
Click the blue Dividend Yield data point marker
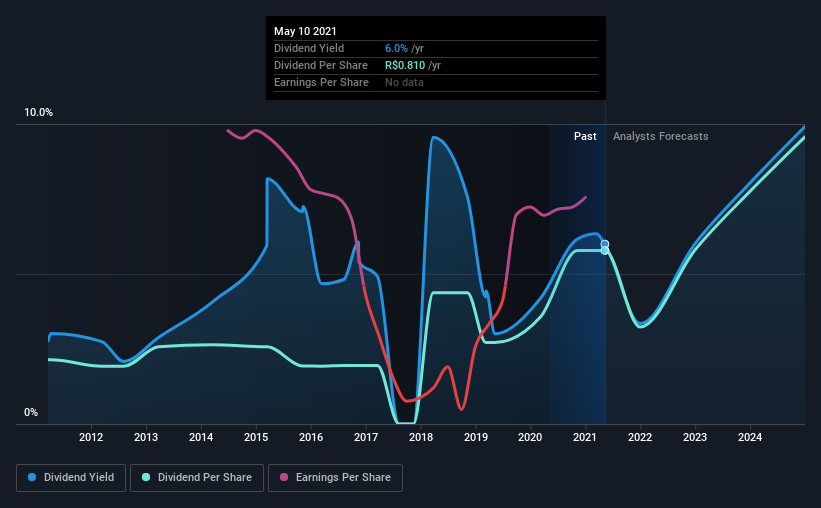coord(605,244)
